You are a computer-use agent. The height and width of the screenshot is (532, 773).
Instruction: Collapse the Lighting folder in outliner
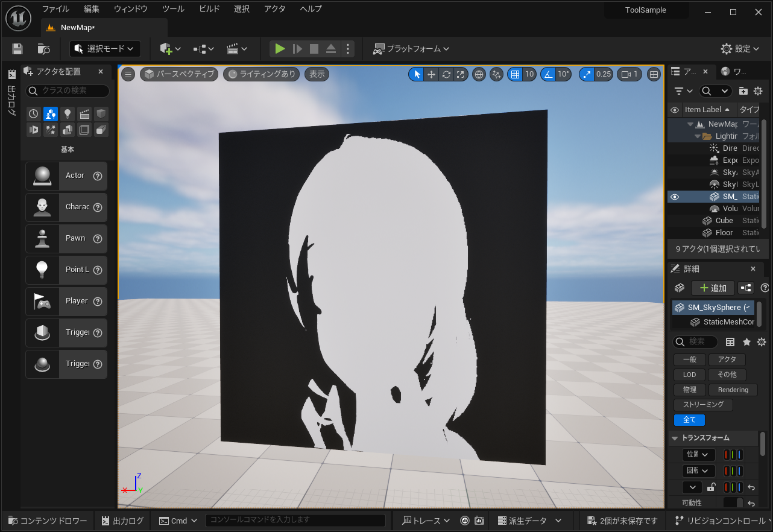click(698, 136)
